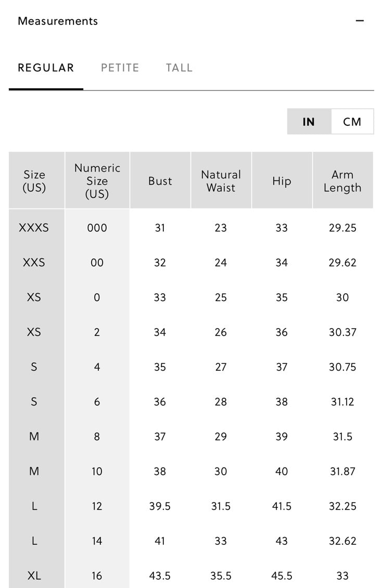This screenshot has height=588, width=383.
Task: Click the Natural Waist column header
Action: [x=221, y=180]
